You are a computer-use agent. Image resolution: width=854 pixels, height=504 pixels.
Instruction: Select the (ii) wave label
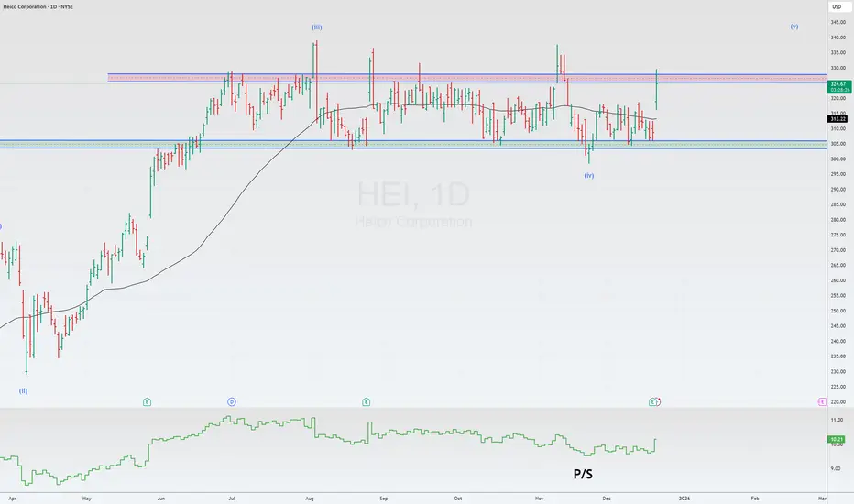click(x=24, y=391)
